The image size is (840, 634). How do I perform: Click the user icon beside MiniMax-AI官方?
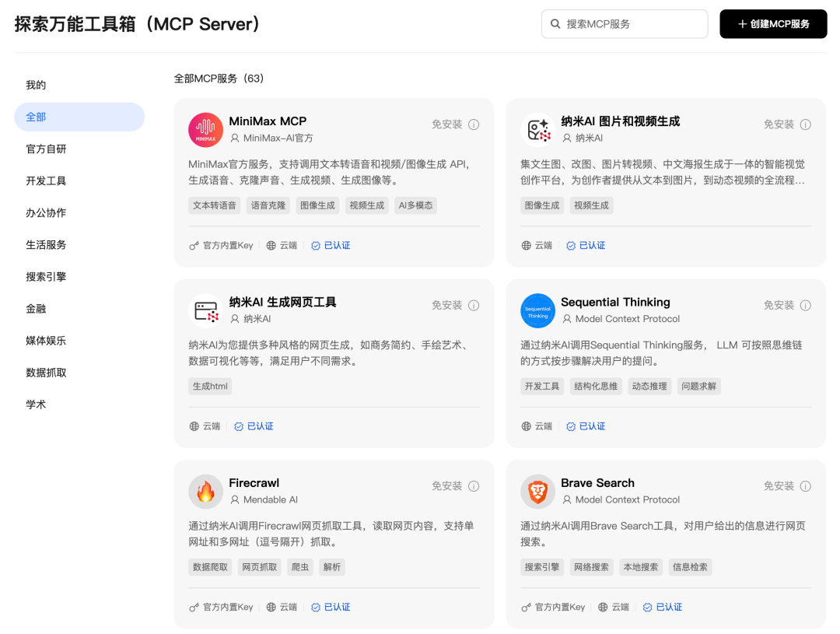(x=235, y=138)
